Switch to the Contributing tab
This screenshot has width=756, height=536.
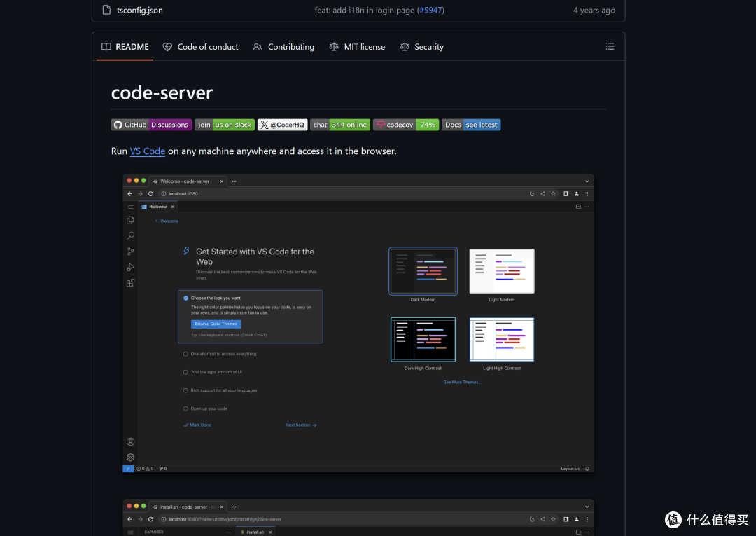click(283, 47)
